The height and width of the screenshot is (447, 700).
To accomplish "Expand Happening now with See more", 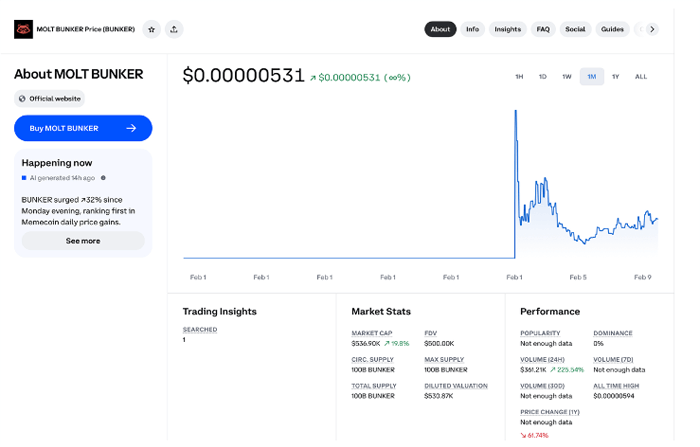I will 83,241.
